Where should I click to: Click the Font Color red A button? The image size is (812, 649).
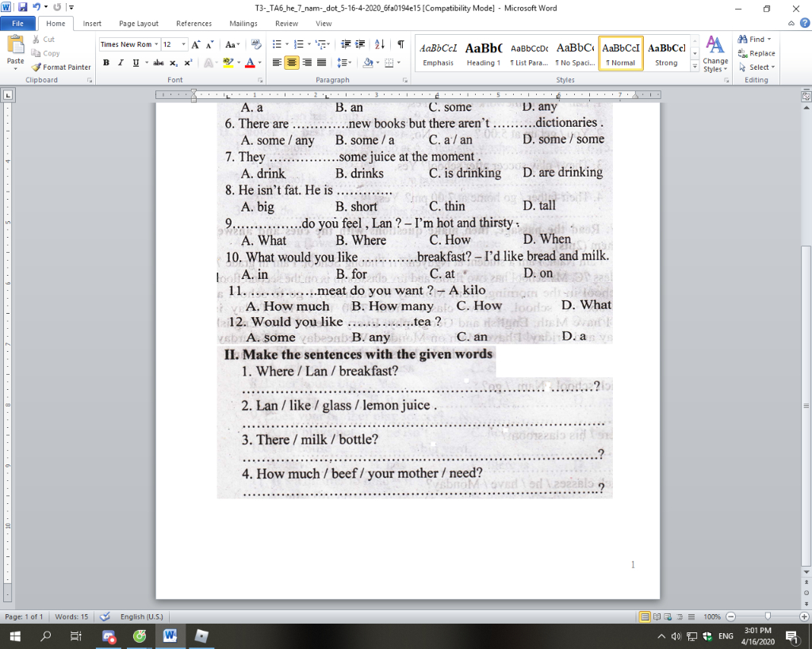pos(250,63)
